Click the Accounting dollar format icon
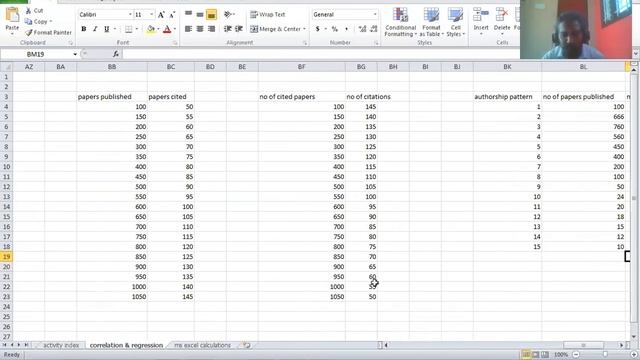 (318, 29)
